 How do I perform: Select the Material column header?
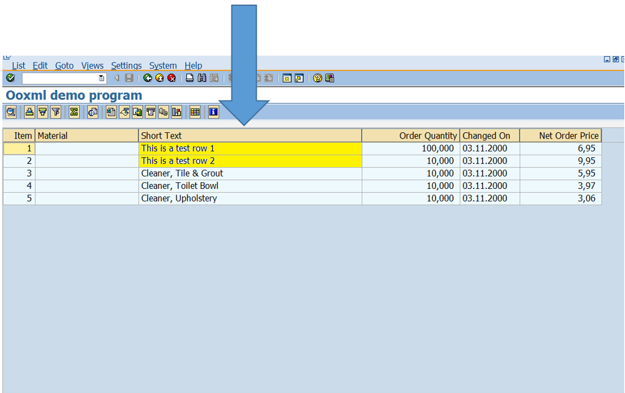[87, 136]
